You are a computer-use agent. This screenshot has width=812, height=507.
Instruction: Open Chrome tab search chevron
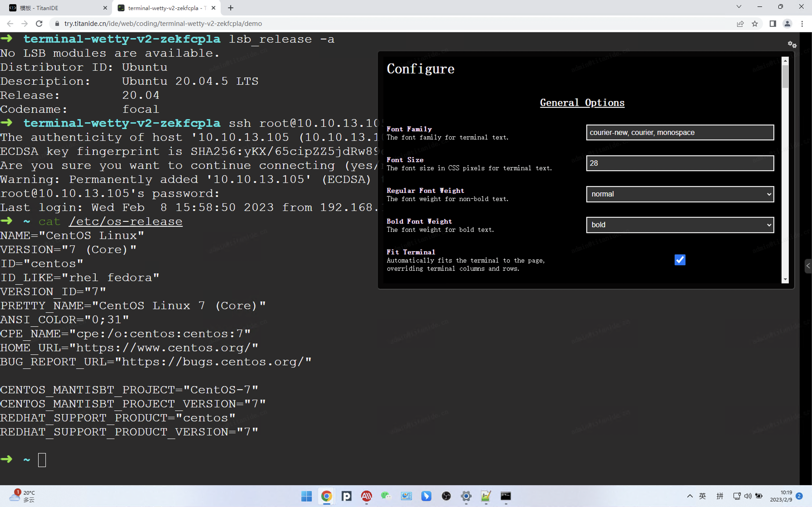(739, 7)
